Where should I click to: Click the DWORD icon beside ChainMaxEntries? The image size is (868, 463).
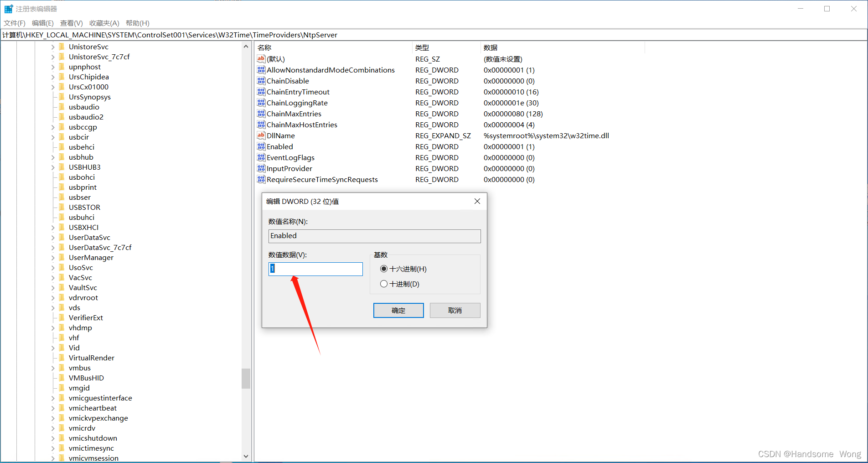(x=261, y=114)
